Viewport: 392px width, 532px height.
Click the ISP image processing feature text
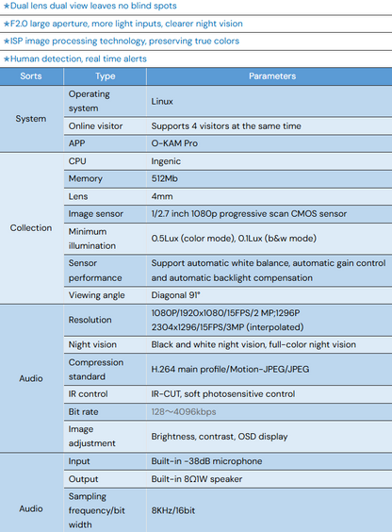click(122, 42)
